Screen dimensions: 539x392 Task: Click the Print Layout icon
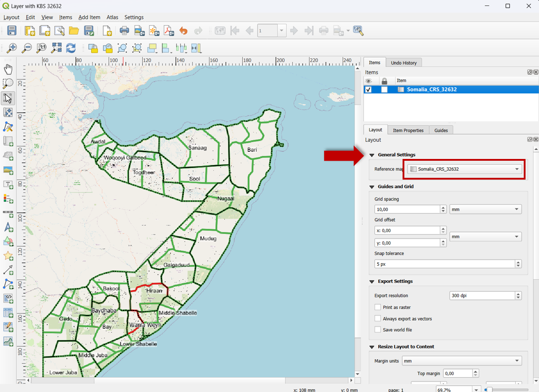[x=124, y=31]
